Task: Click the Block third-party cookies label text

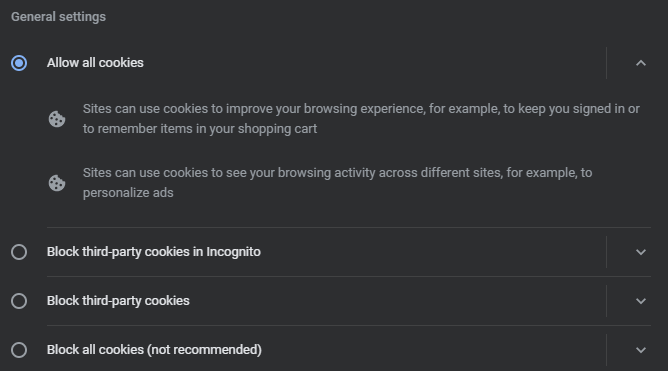Action: tap(118, 301)
